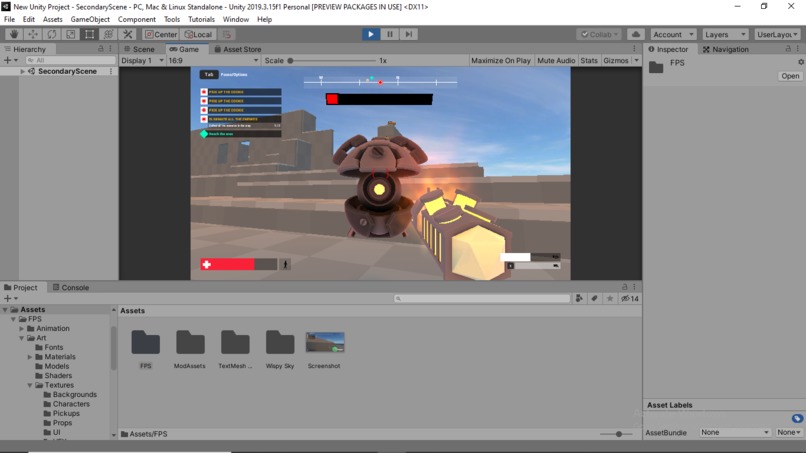Click the Step frame button
The height and width of the screenshot is (453, 806).
(409, 34)
